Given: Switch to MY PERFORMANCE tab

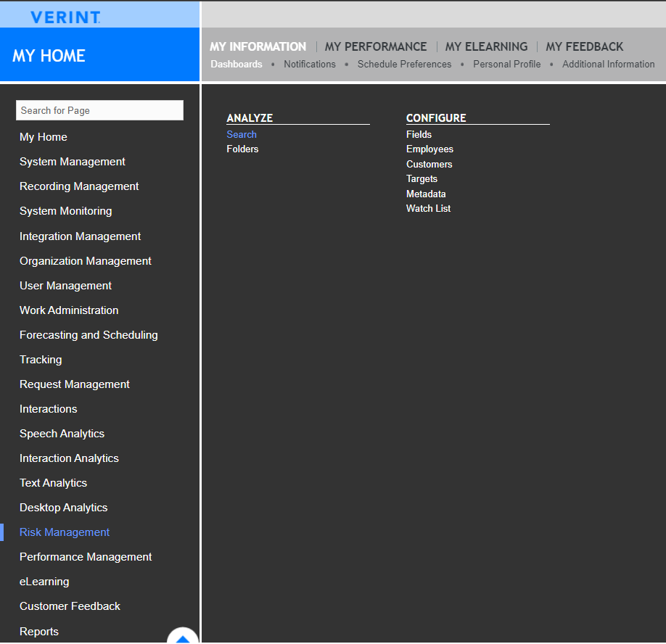Looking at the screenshot, I should pos(376,46).
